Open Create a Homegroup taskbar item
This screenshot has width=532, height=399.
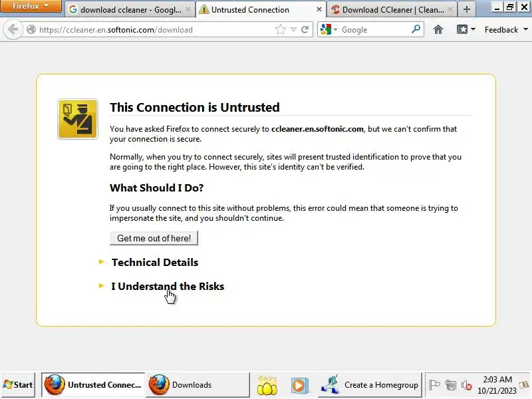coord(370,385)
